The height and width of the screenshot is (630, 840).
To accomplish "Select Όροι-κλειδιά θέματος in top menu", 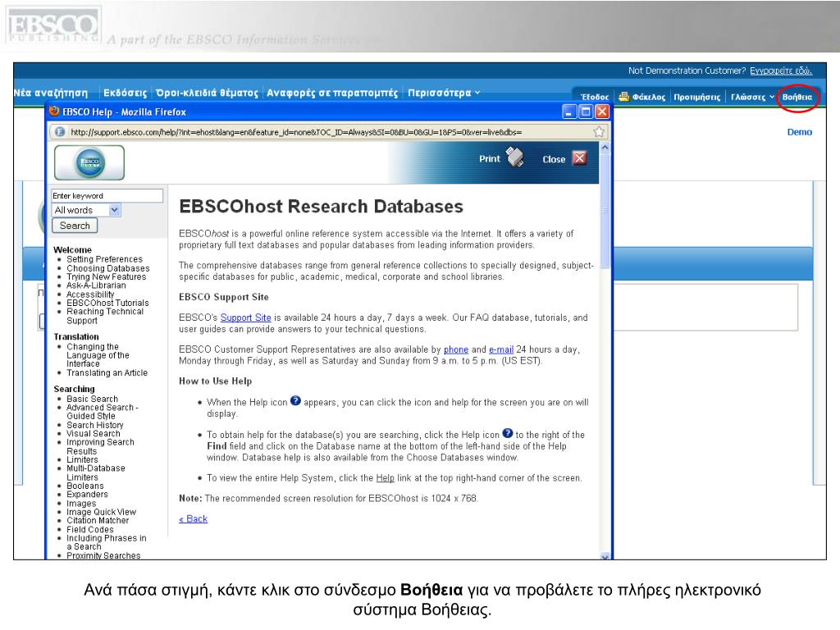I will [x=208, y=93].
